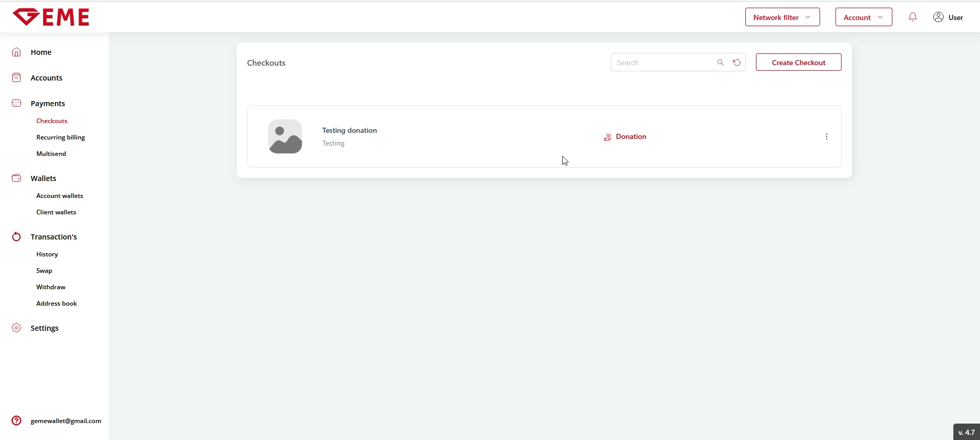Collapse the Payments sidebar section

(x=48, y=103)
